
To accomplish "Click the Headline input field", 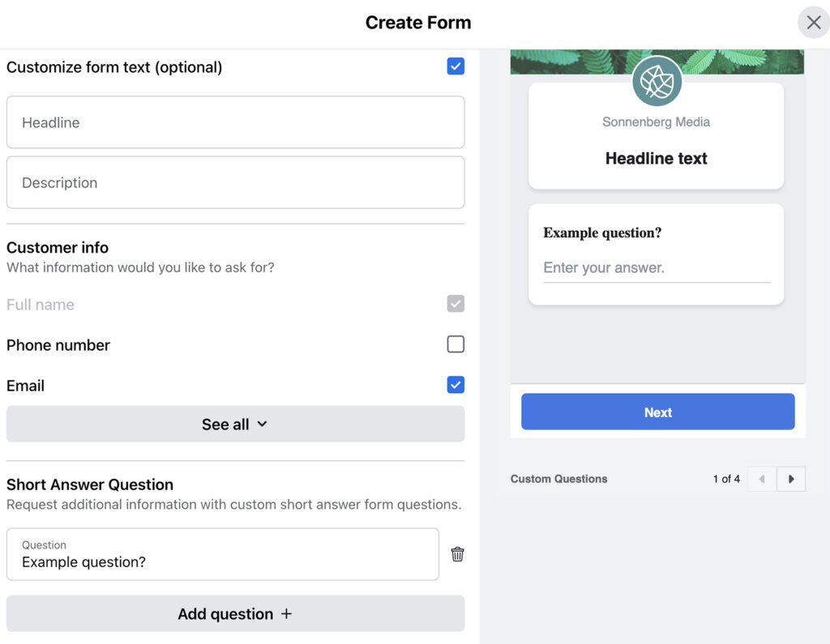I will 235,122.
